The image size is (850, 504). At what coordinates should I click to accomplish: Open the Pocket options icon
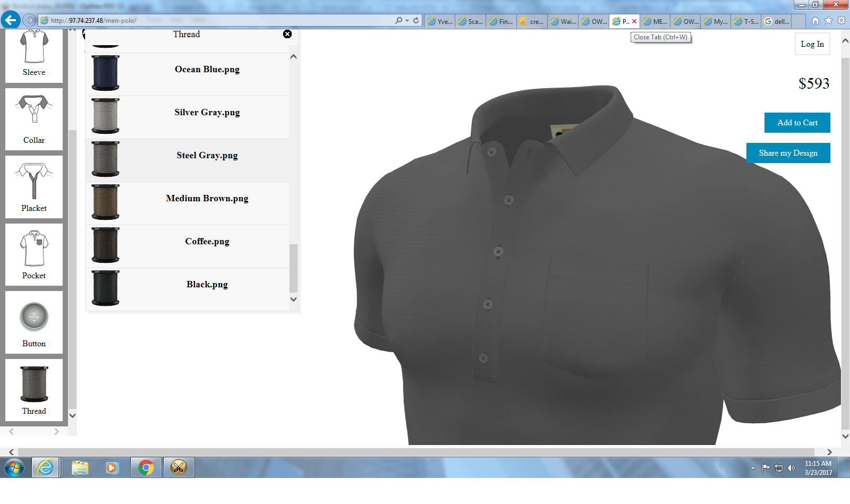click(x=34, y=254)
